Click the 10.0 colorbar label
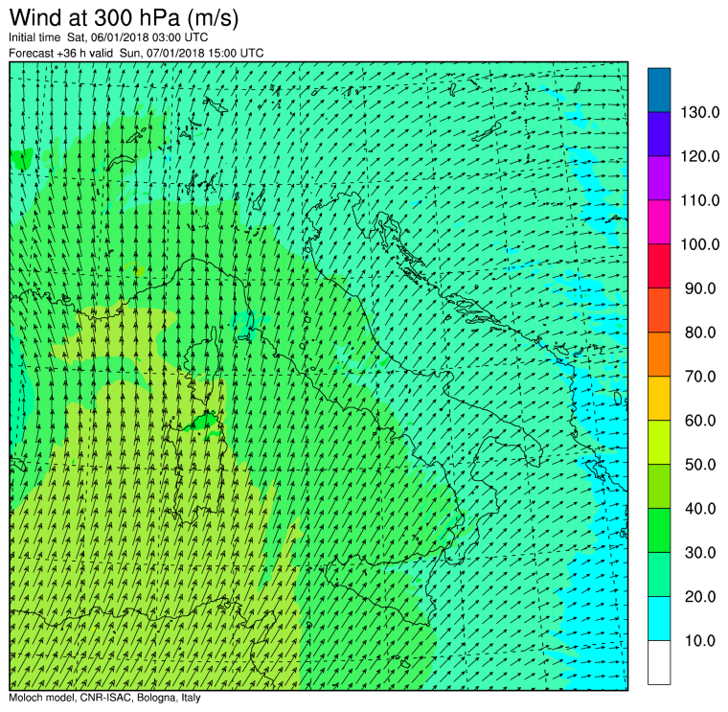Image resolution: width=728 pixels, height=712 pixels. (x=700, y=640)
